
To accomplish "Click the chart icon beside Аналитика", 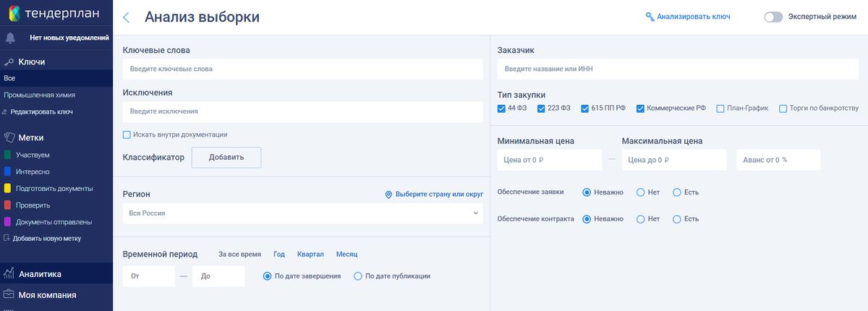I will pos(9,273).
